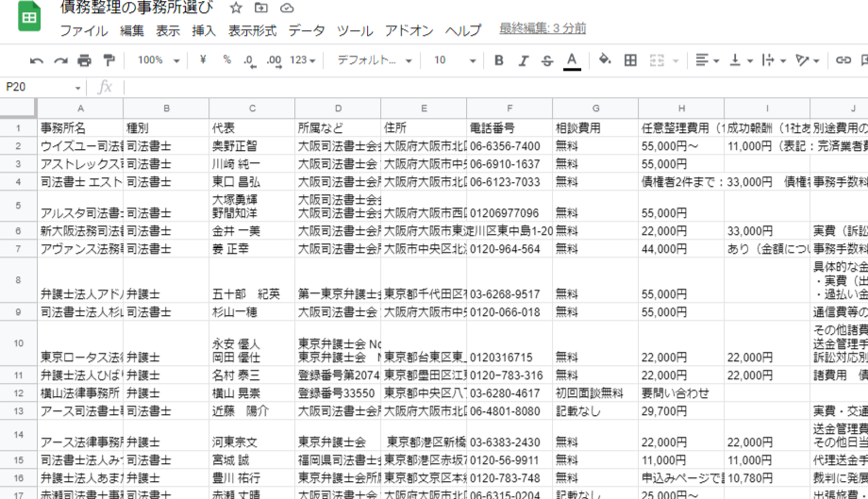The height and width of the screenshot is (499, 868).
Task: Print the spreadsheet using the printer icon
Action: [x=85, y=60]
